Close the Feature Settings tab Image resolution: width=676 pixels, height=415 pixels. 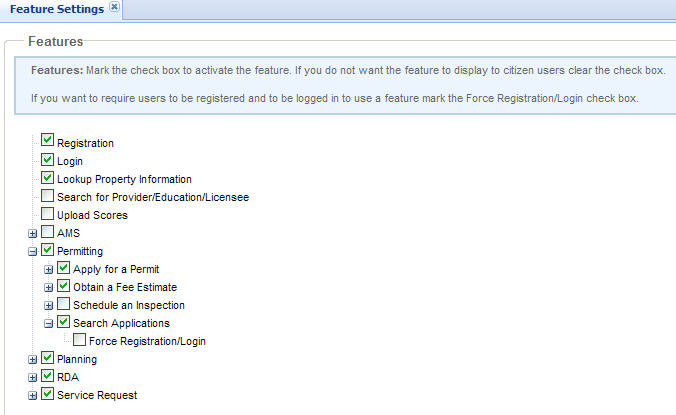[x=114, y=7]
